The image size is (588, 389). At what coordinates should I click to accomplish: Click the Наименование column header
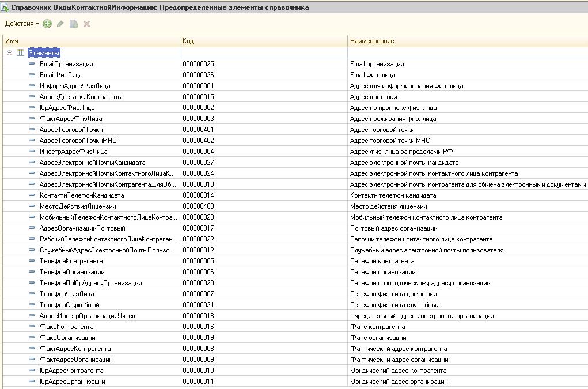point(468,41)
